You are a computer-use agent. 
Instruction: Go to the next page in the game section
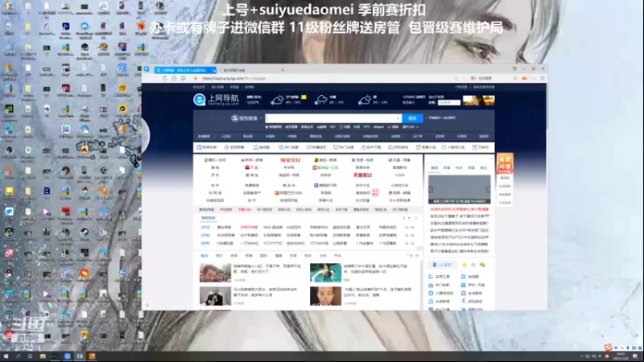click(415, 218)
